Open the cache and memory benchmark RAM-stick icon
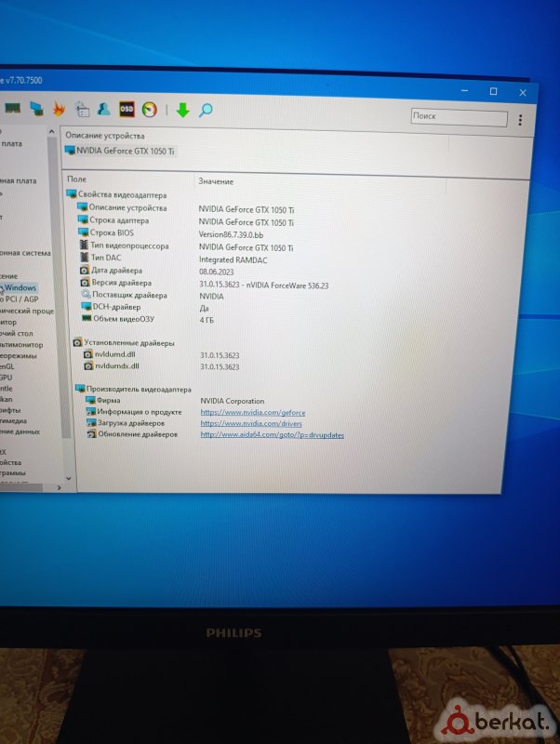560x744 pixels. tap(13, 109)
